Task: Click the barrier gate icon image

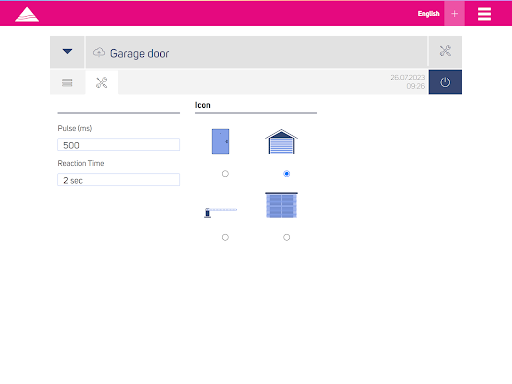Action: pyautogui.click(x=220, y=212)
